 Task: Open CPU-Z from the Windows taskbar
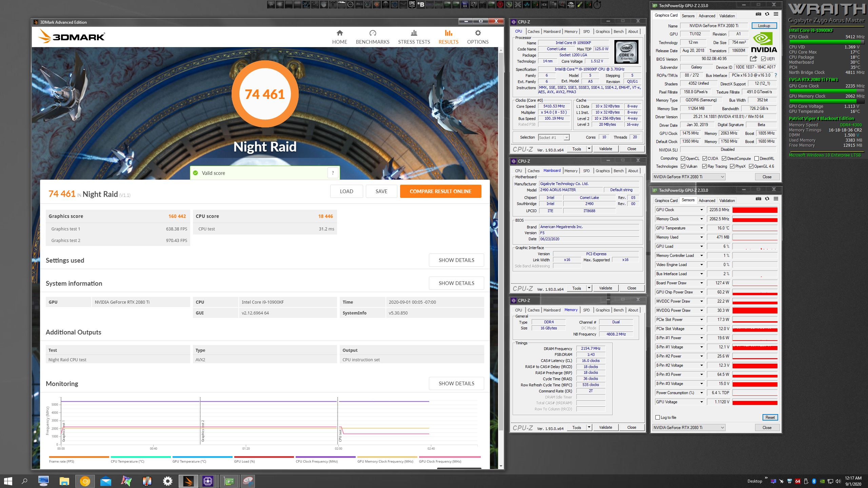pyautogui.click(x=208, y=481)
